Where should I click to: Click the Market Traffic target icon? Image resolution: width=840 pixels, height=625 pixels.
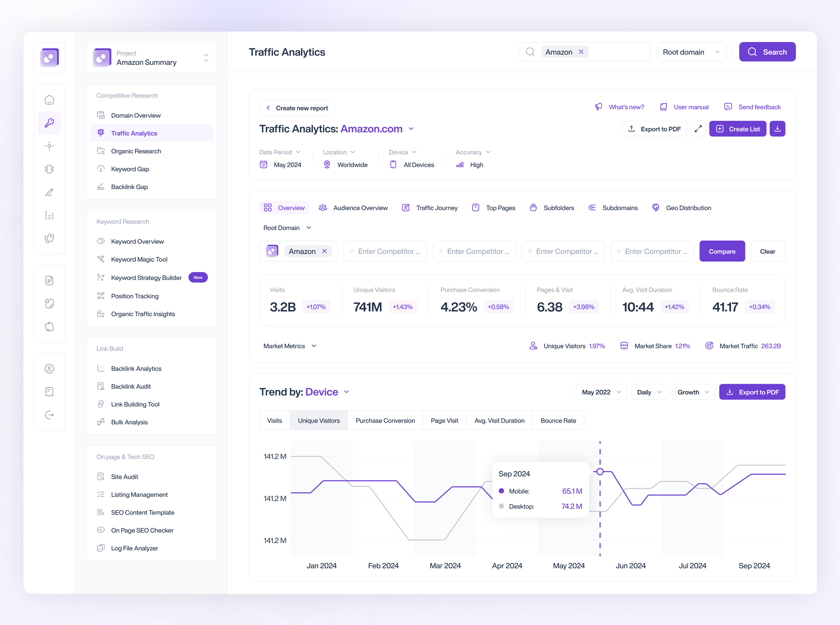click(x=709, y=346)
